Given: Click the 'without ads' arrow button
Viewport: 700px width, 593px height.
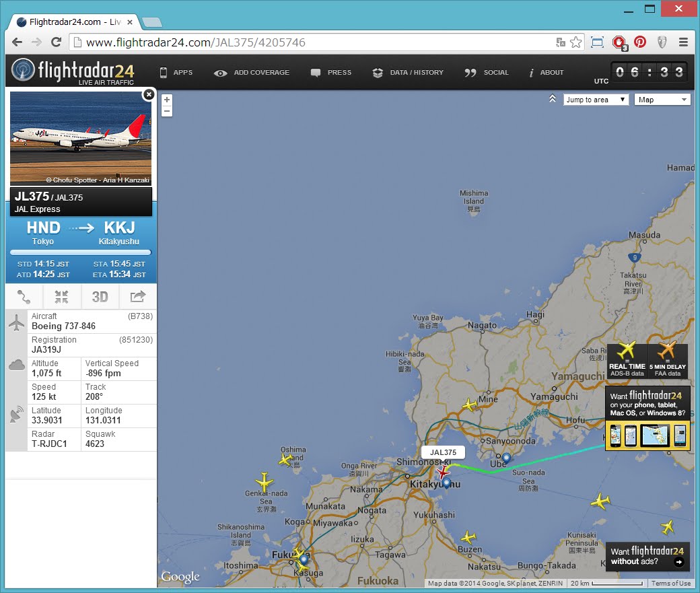Looking at the screenshot, I should pyautogui.click(x=679, y=562).
